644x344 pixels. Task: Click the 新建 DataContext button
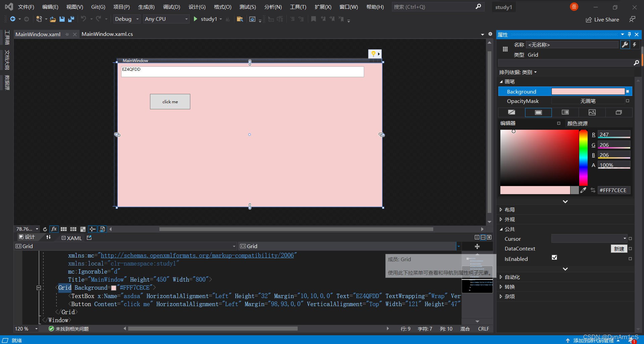[619, 249]
